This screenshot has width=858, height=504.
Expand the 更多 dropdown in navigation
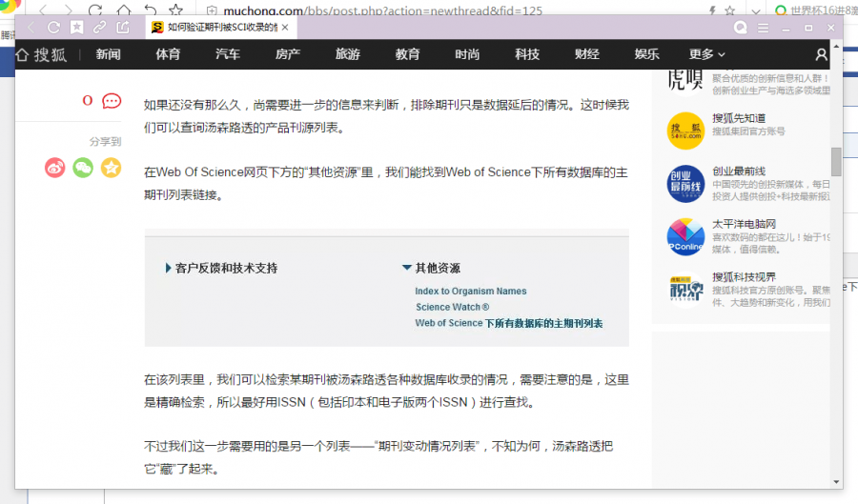tap(706, 54)
